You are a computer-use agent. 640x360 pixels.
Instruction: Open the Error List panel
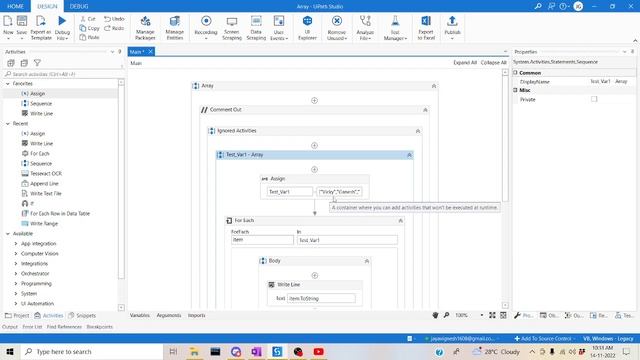[32, 327]
